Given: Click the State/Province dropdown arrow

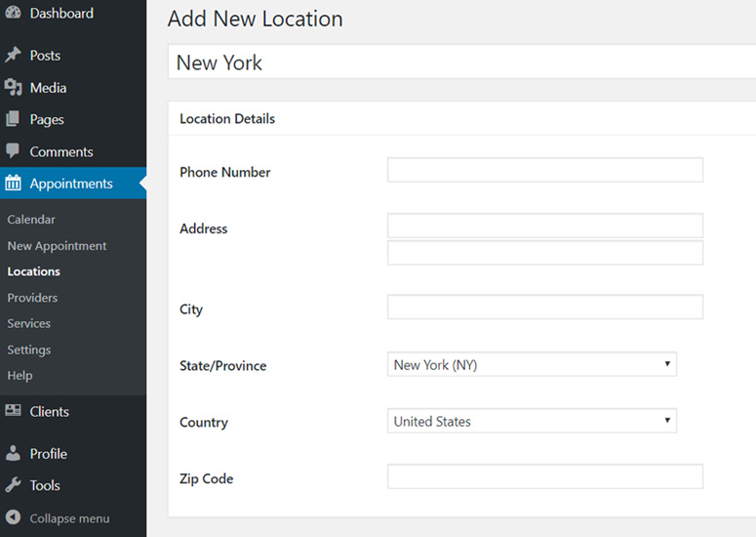Looking at the screenshot, I should 667,364.
